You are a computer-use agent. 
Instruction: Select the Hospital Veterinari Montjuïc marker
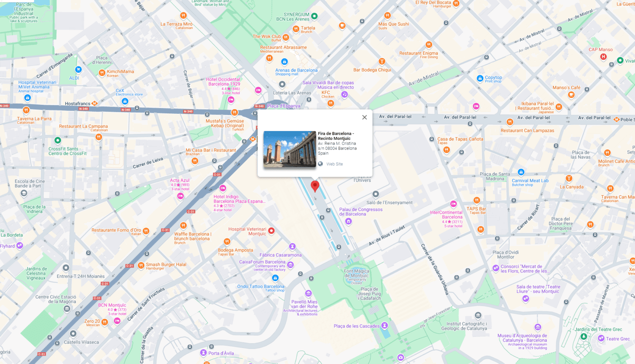pyautogui.click(x=271, y=231)
